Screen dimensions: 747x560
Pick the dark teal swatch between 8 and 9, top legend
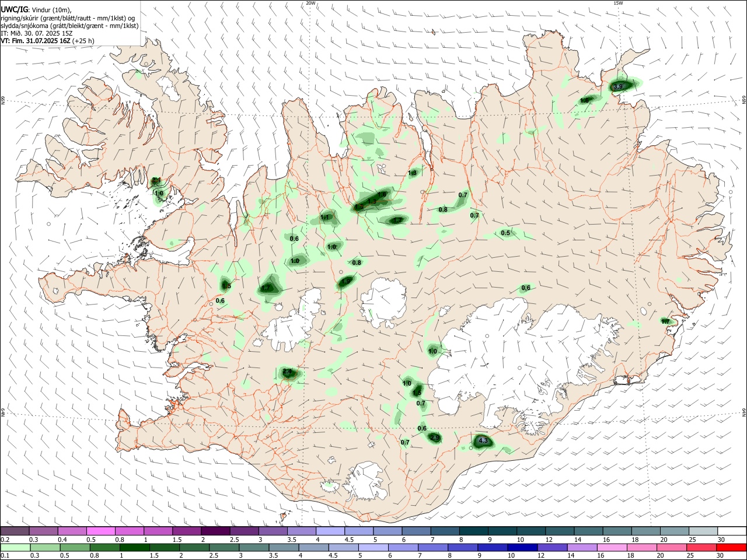pos(473,531)
